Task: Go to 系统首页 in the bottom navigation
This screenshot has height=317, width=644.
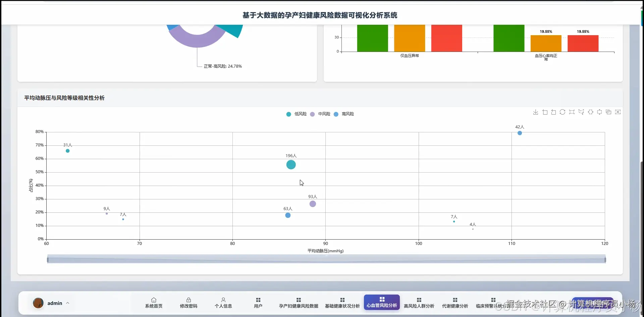Action: [x=154, y=303]
